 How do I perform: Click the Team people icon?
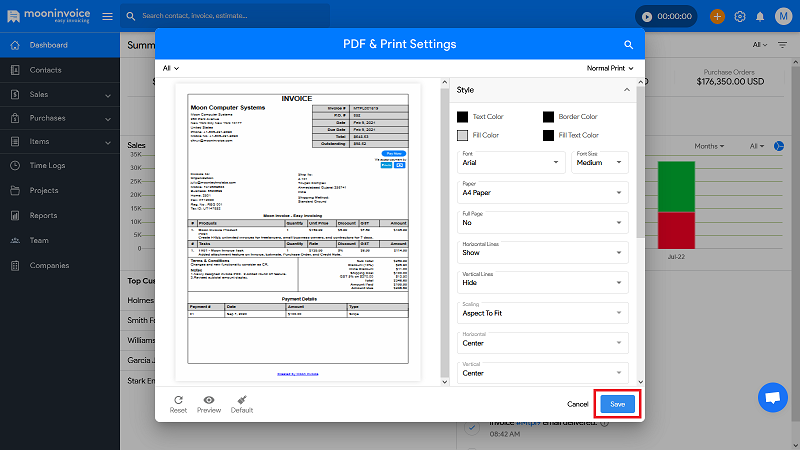pyautogui.click(x=15, y=240)
